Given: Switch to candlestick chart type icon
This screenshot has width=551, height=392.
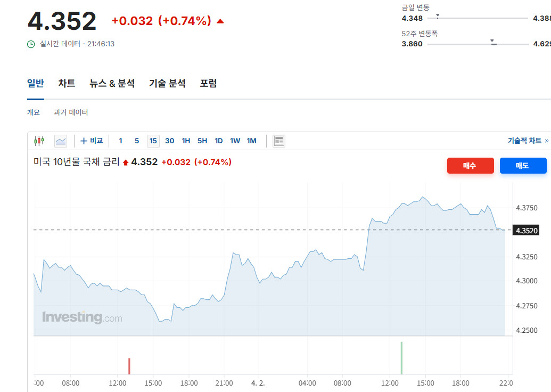Looking at the screenshot, I should pos(39,141).
